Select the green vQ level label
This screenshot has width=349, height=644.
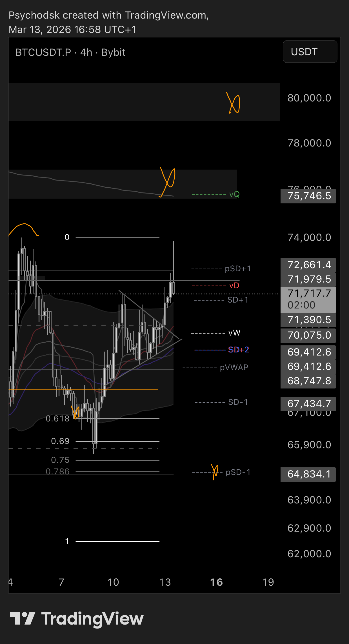[x=234, y=194]
